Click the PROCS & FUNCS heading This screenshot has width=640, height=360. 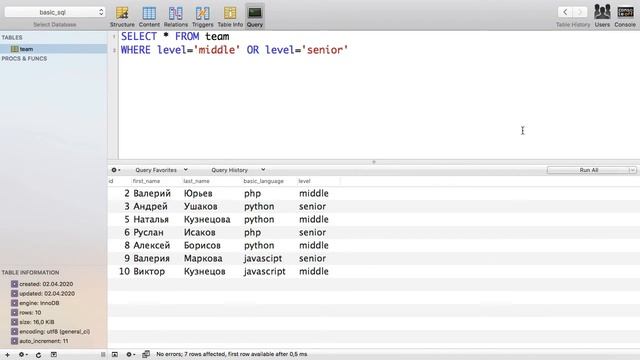[x=24, y=59]
